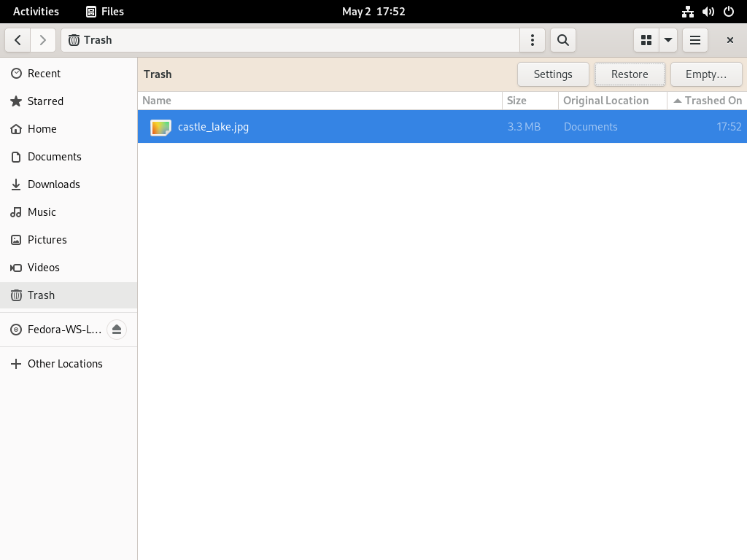This screenshot has width=747, height=560.
Task: Open Starred in the sidebar
Action: [69, 101]
